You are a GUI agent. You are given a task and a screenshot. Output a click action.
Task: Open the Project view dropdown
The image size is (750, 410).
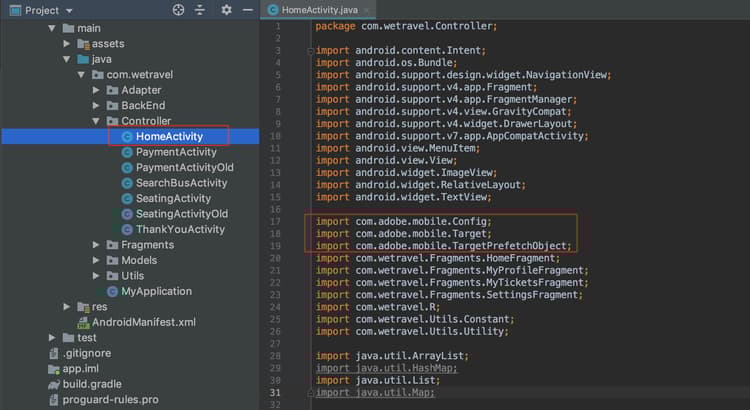[x=68, y=10]
